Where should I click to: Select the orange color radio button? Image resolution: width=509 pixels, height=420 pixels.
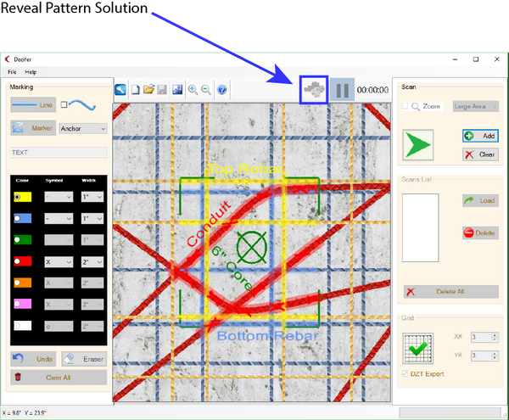[17, 283]
